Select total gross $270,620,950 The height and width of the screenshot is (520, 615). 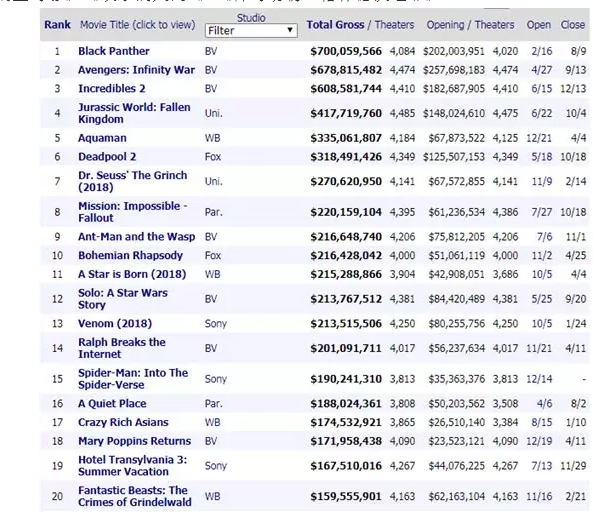(346, 182)
